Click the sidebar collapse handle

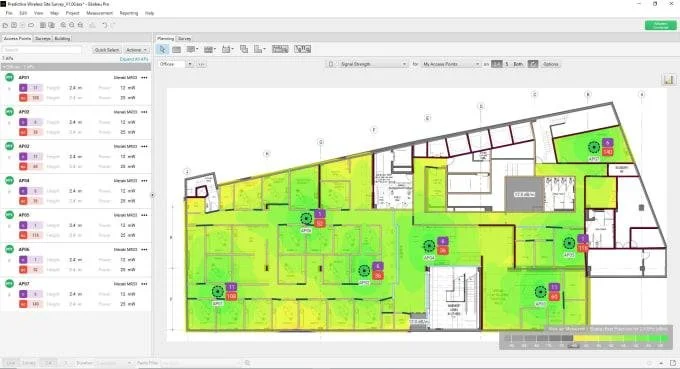pyautogui.click(x=153, y=195)
